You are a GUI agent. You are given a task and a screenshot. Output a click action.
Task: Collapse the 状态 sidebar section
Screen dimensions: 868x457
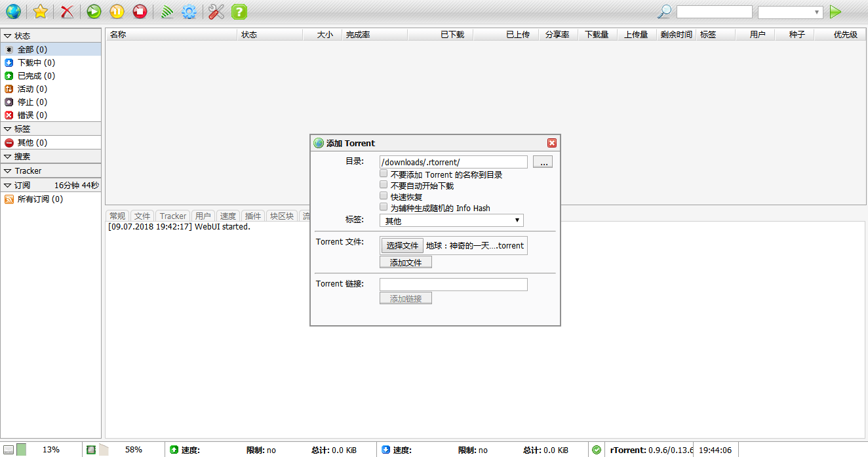click(50, 35)
